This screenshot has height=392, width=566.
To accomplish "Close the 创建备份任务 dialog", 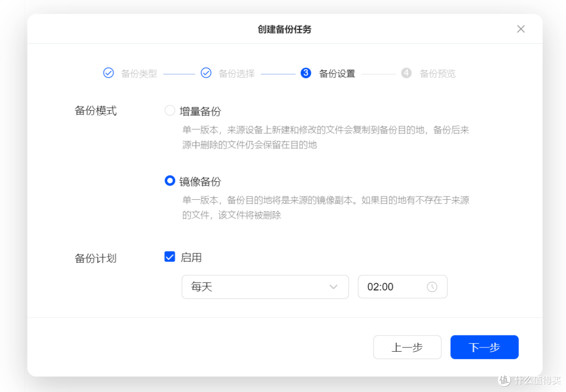I will 520,29.
